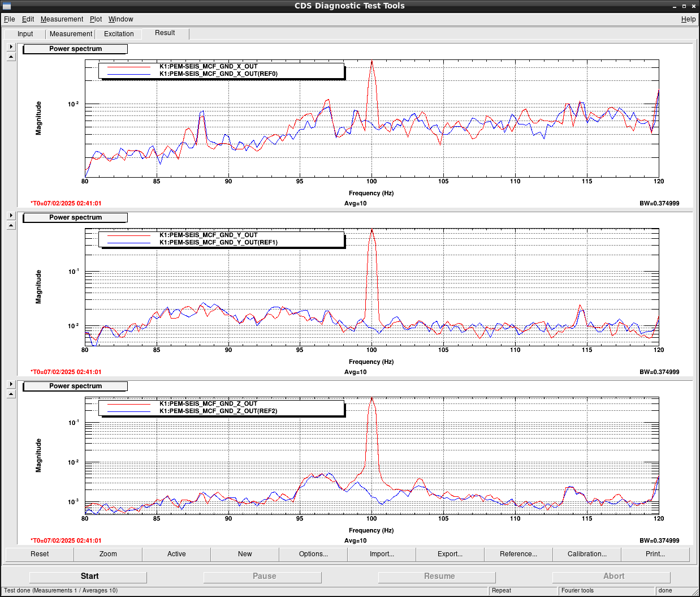Click BW=0.374999 under GND_Y plot
Viewport: 700px width, 597px height.
click(x=659, y=372)
